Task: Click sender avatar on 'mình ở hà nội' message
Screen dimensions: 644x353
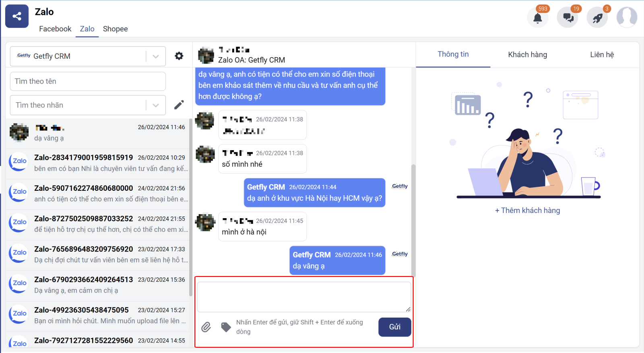Action: 205,222
